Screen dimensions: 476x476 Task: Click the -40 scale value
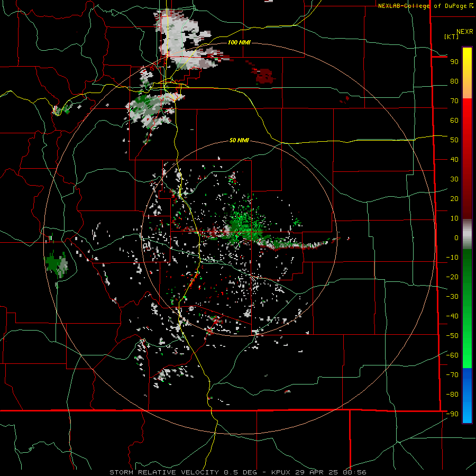[x=452, y=316]
